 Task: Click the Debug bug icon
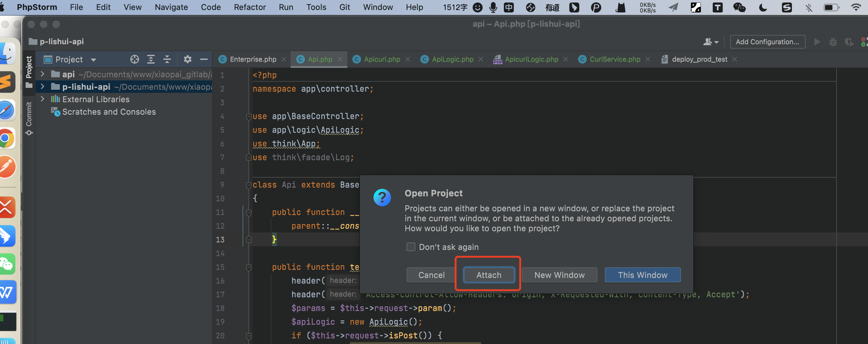[833, 42]
